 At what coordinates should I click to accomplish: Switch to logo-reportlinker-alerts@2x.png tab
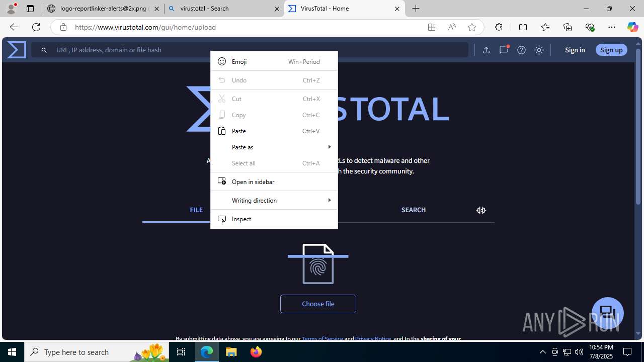[104, 9]
